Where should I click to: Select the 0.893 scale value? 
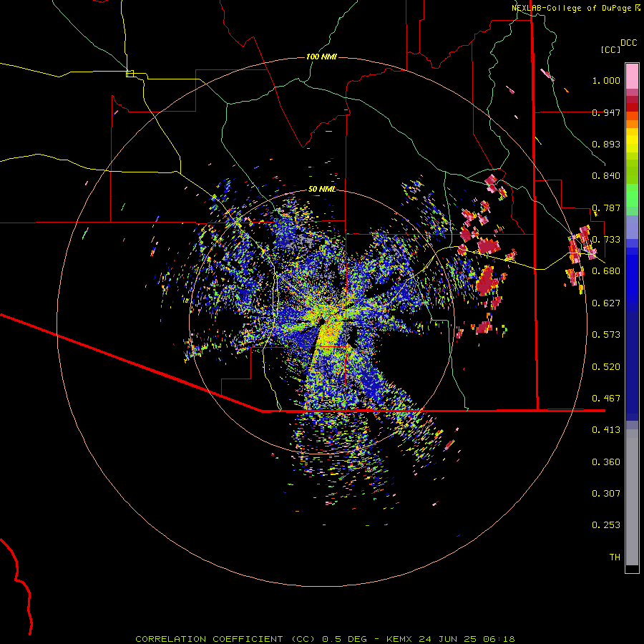tap(606, 144)
